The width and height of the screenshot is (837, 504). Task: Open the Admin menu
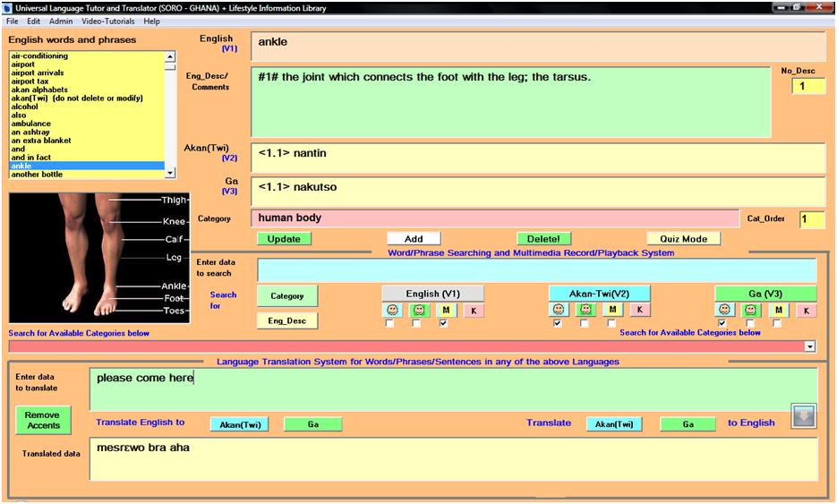tap(61, 21)
